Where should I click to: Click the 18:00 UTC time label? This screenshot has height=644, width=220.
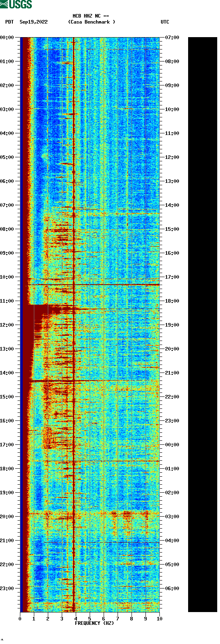pyautogui.click(x=172, y=301)
